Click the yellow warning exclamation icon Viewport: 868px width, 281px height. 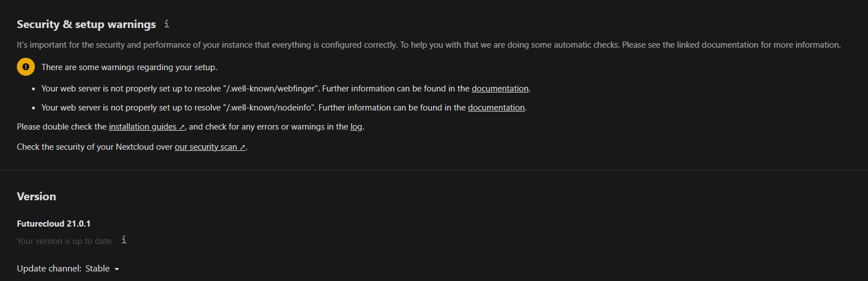pos(25,67)
